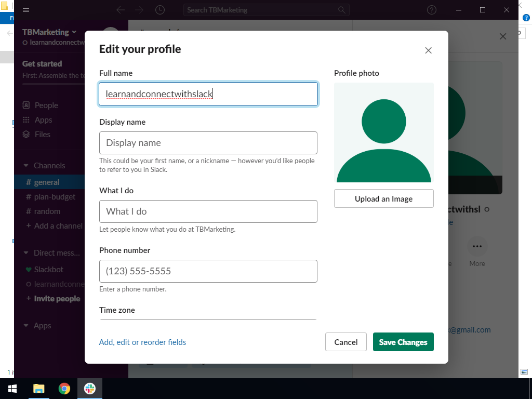Image resolution: width=532 pixels, height=399 pixels.
Task: Click the Get started heading
Action: coord(42,64)
